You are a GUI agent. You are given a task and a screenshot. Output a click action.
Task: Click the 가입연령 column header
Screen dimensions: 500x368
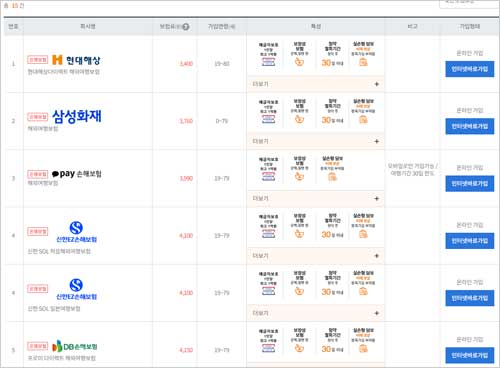point(222,26)
